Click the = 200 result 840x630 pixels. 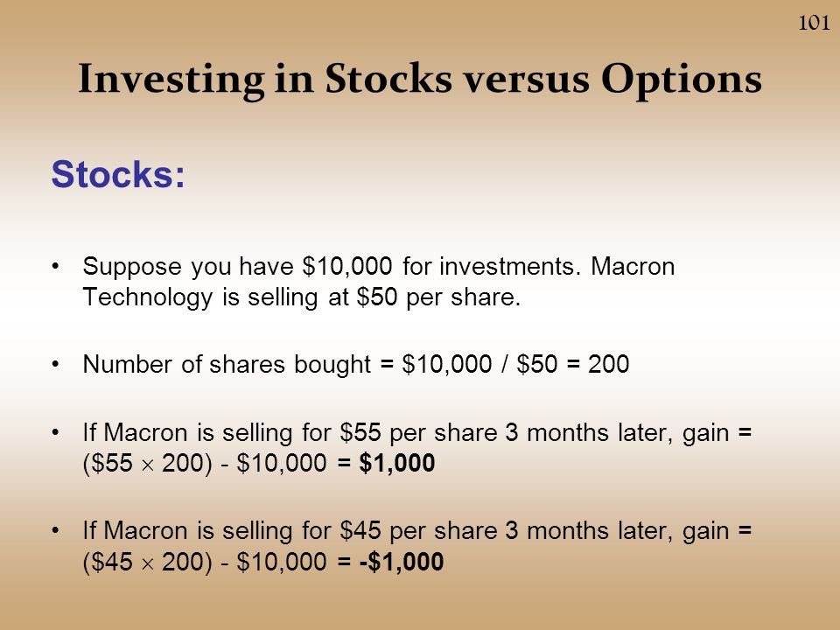click(598, 364)
